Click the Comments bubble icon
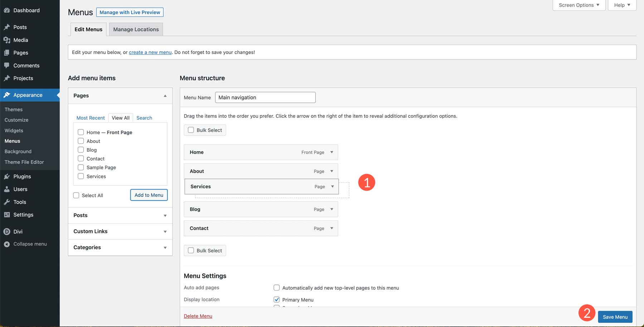This screenshot has width=644, height=327. pyautogui.click(x=7, y=65)
